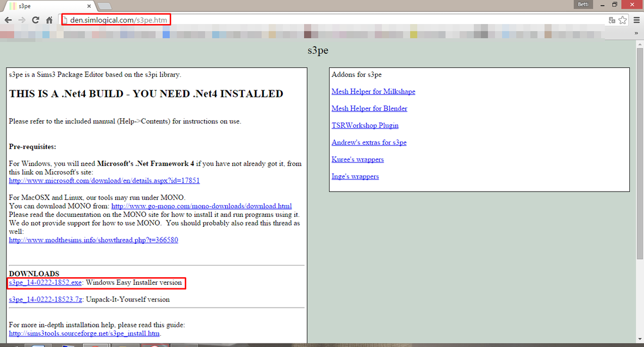Click the Pre-requisites heading
This screenshot has height=347, width=644.
point(32,147)
